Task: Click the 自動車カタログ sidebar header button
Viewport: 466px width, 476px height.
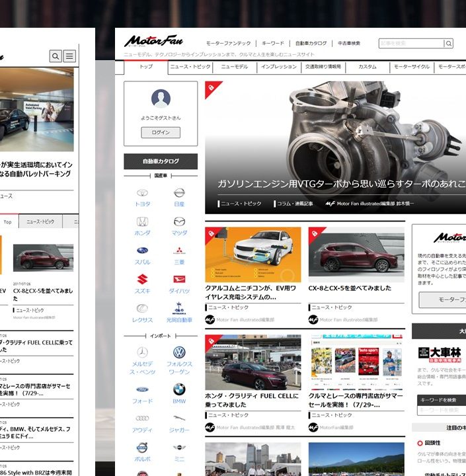Action: (x=161, y=161)
